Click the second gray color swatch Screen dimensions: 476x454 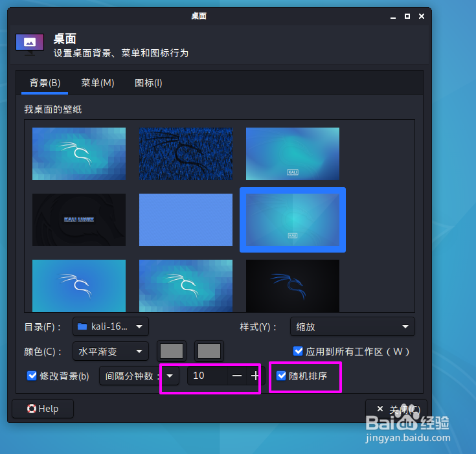tap(209, 352)
